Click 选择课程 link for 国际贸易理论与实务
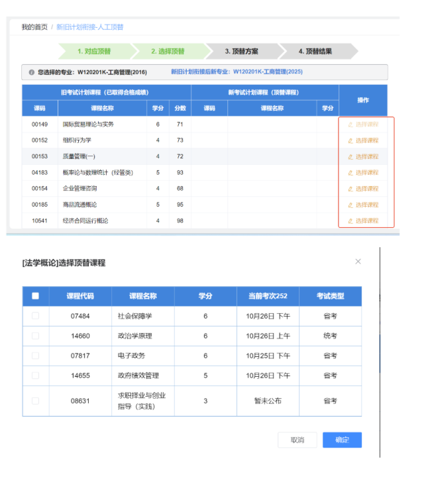 pos(366,125)
